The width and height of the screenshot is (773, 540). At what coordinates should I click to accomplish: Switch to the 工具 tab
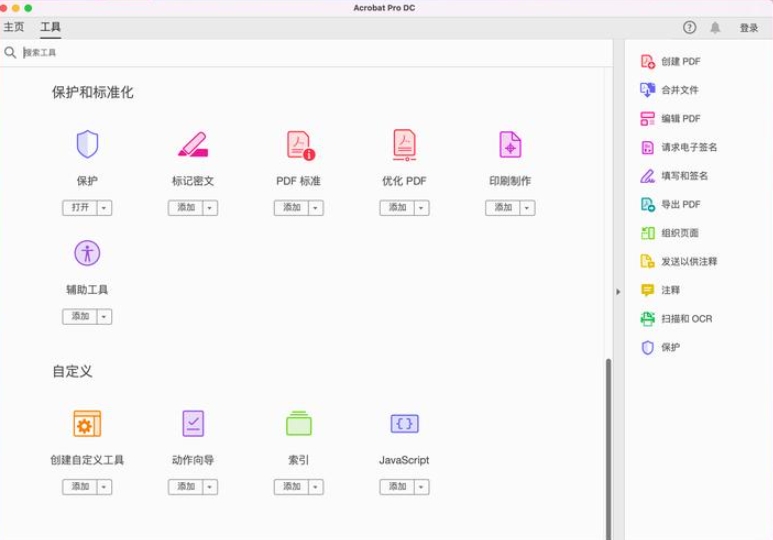[50, 27]
